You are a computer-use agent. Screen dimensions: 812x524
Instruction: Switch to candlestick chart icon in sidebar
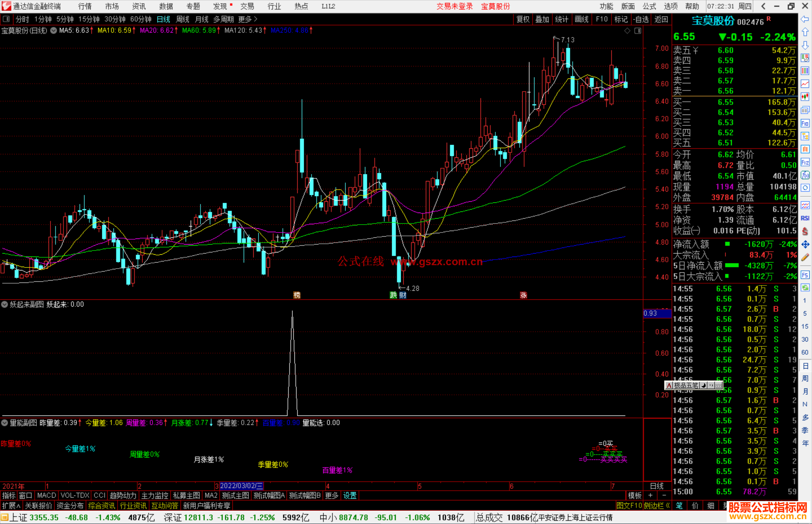tap(805, 97)
